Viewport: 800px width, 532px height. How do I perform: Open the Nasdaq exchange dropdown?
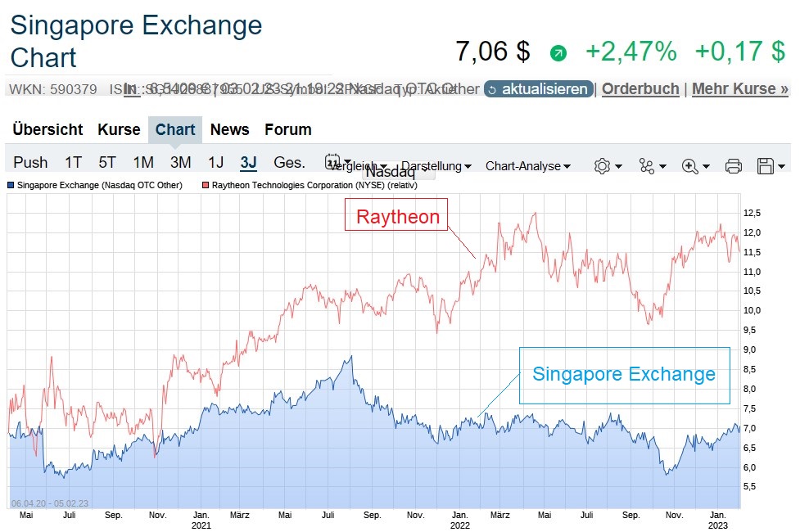coord(400,173)
